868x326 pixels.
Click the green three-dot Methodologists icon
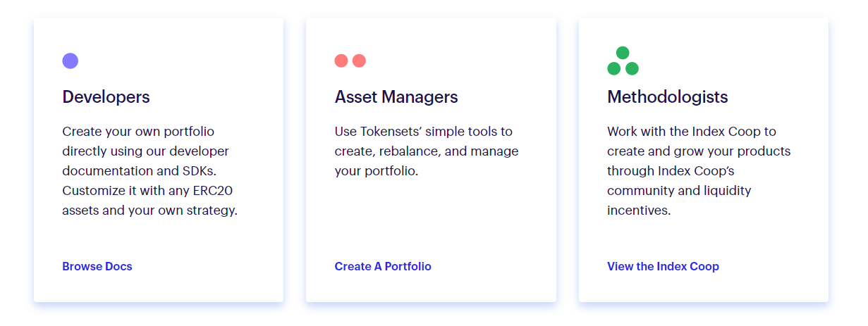point(623,61)
